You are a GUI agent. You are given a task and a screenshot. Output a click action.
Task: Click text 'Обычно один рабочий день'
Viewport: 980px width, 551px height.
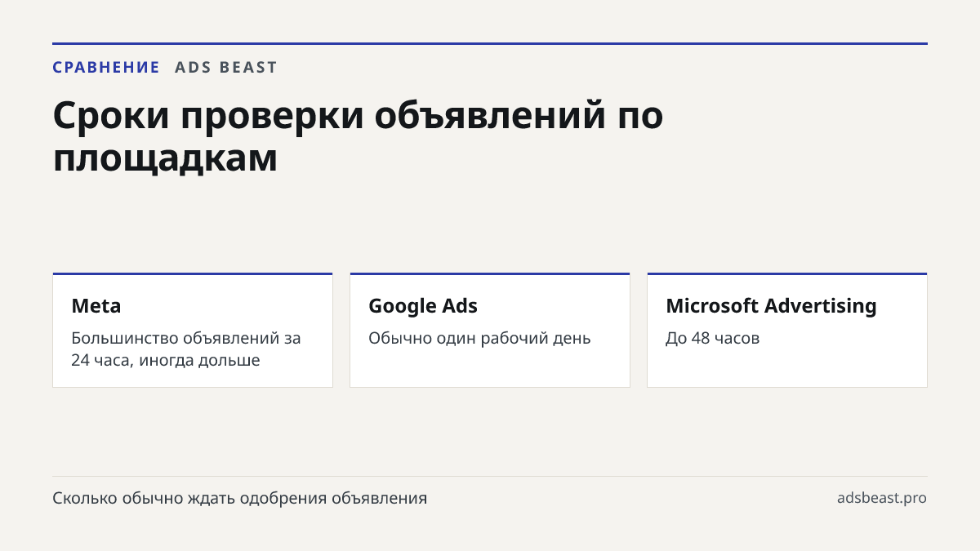(x=479, y=338)
